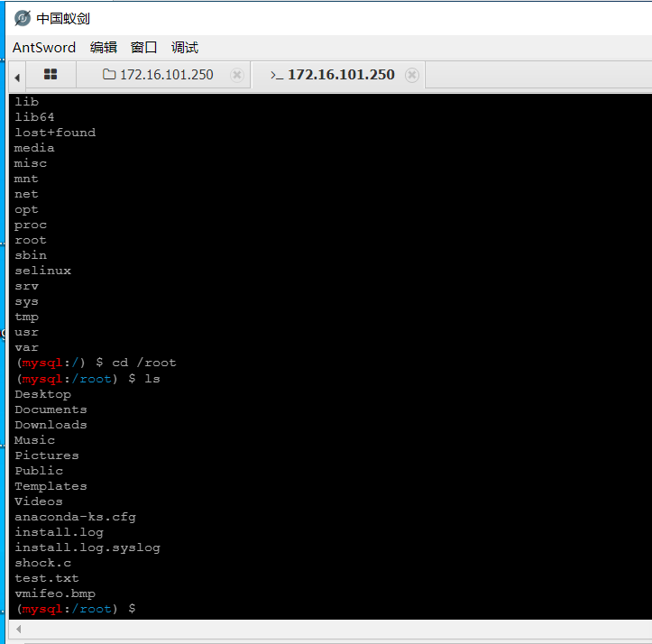Click the 'ls' command line
The height and width of the screenshot is (644, 652).
click(87, 379)
